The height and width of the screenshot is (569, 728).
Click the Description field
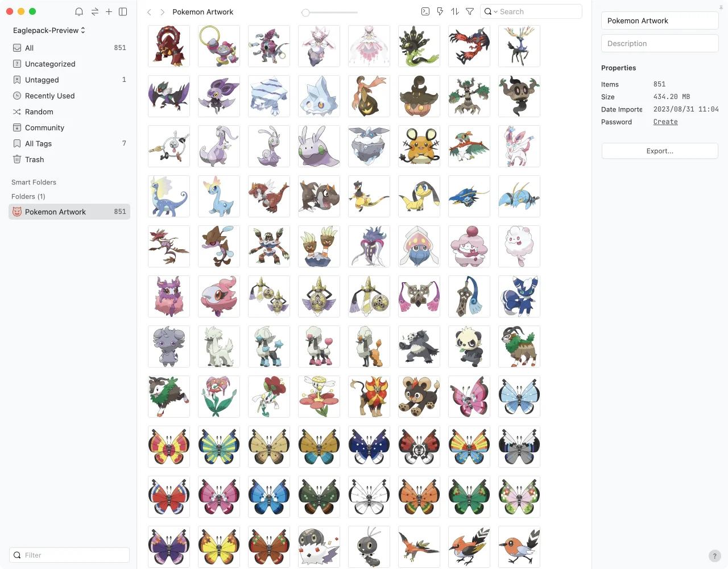click(660, 43)
